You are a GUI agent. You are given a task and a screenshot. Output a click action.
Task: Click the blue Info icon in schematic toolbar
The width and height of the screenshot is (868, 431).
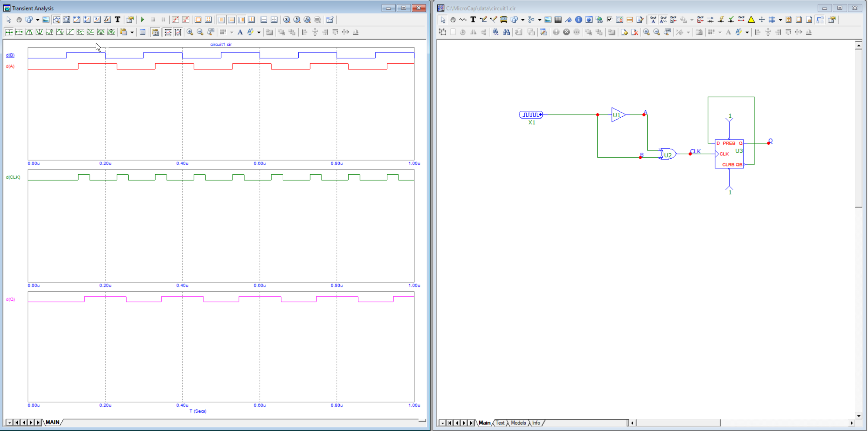tap(579, 20)
